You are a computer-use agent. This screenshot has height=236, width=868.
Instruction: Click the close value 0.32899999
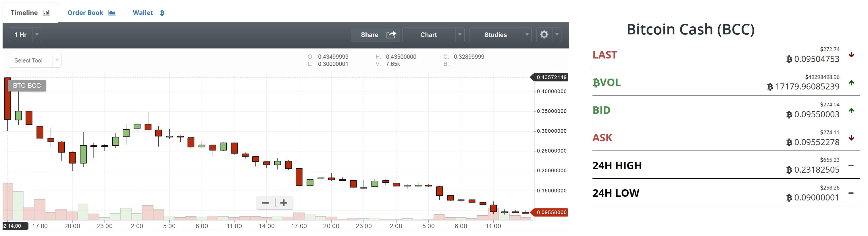pyautogui.click(x=469, y=57)
